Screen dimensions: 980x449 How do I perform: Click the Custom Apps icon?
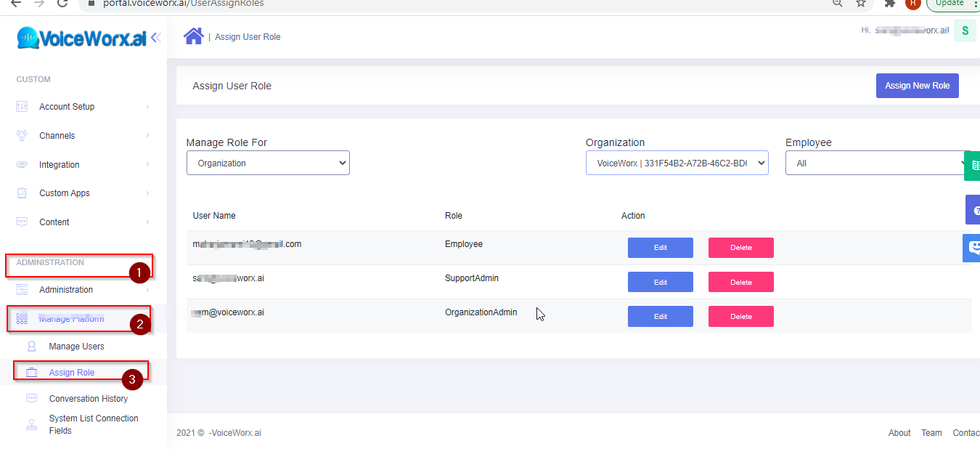coord(22,193)
